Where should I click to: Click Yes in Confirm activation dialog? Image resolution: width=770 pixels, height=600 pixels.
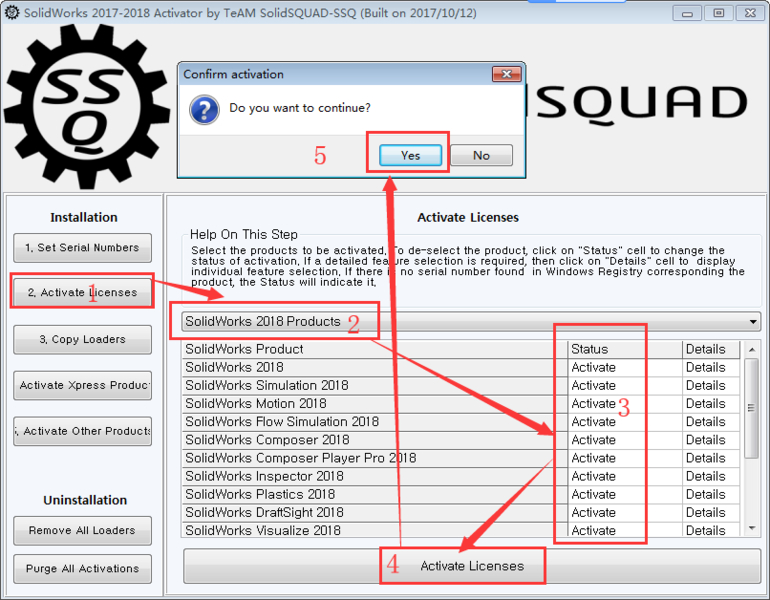(x=410, y=155)
